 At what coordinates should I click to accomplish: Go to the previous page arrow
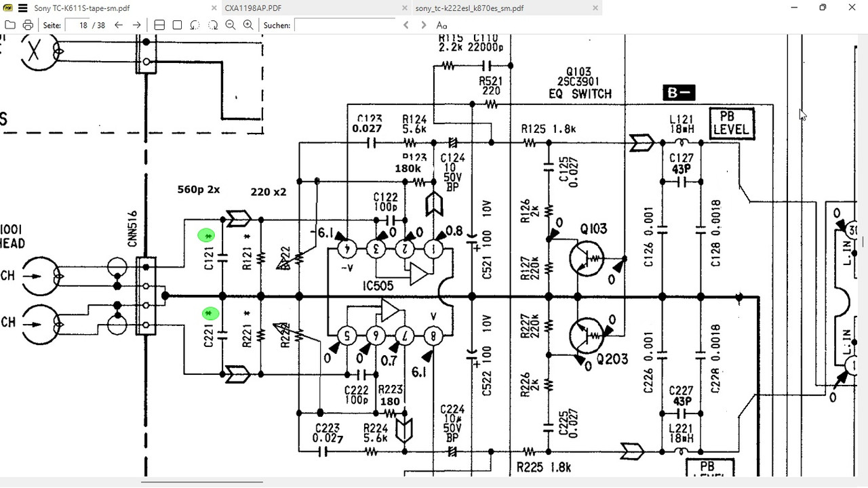point(119,25)
